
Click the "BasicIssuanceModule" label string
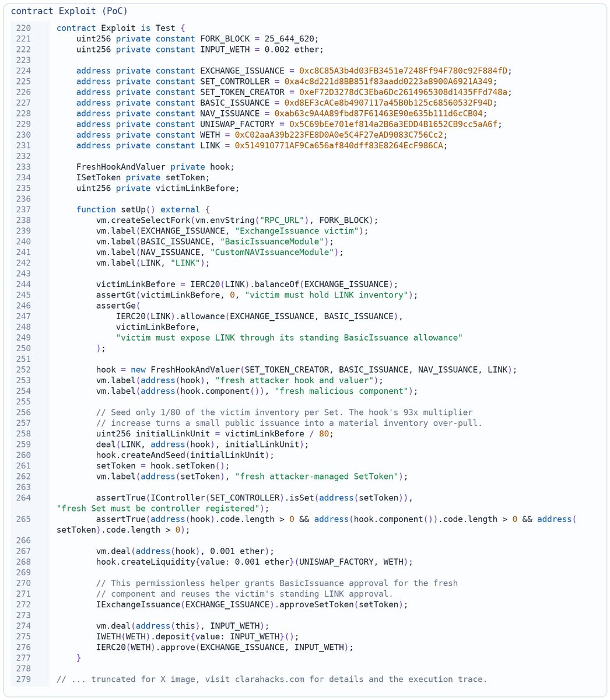272,242
